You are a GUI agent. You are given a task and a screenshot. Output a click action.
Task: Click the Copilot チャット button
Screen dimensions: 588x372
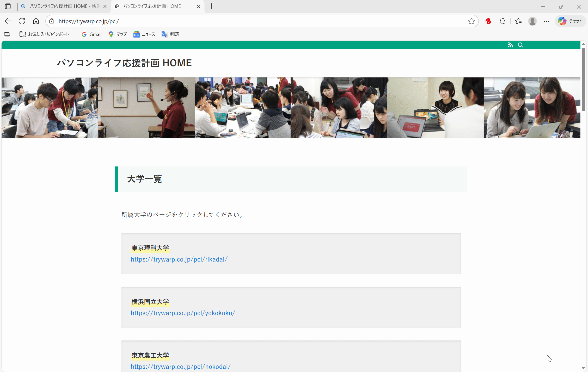click(x=570, y=21)
